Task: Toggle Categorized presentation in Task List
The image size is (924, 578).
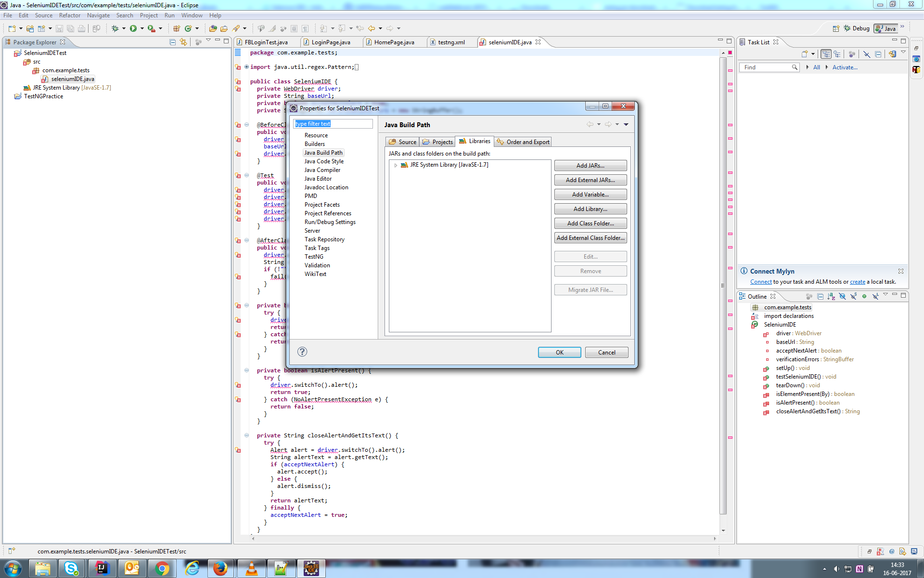Action: pos(826,54)
